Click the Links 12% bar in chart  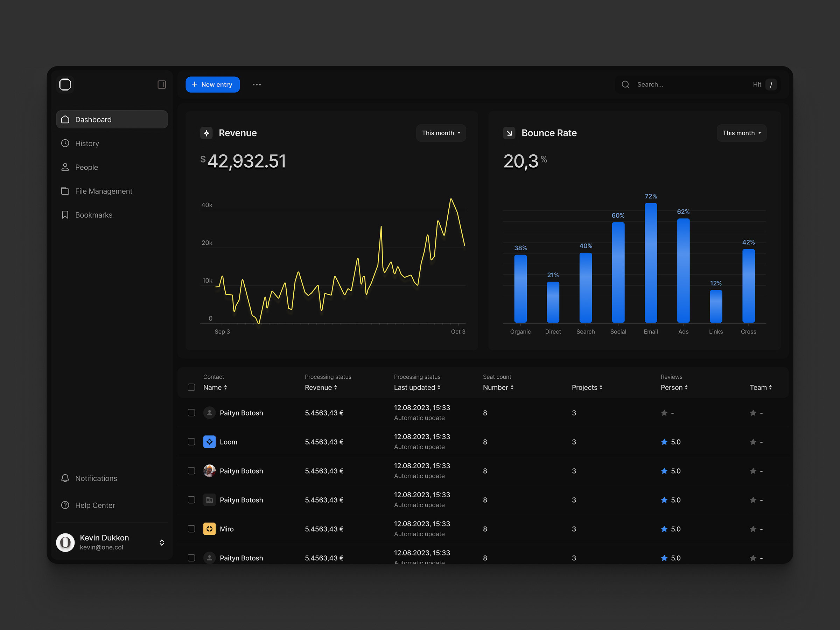click(716, 307)
